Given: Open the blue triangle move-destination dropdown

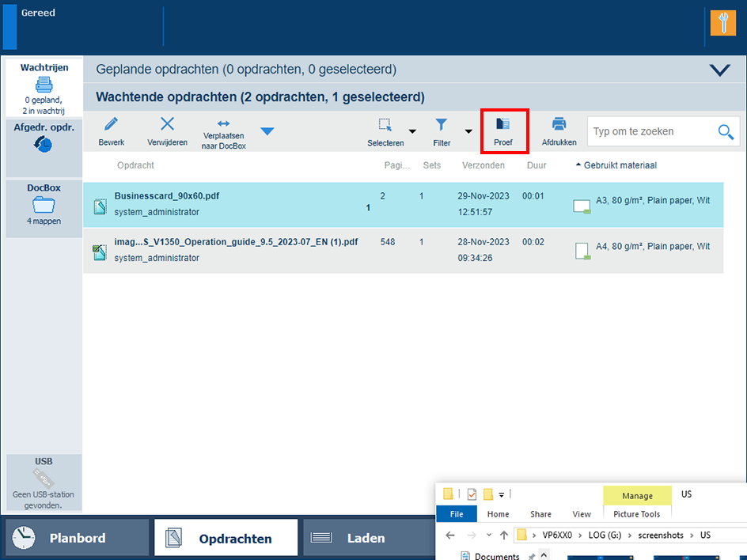Looking at the screenshot, I should pos(267,131).
